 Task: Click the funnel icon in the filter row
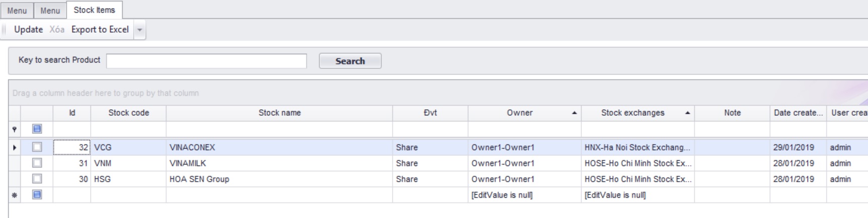click(x=14, y=129)
